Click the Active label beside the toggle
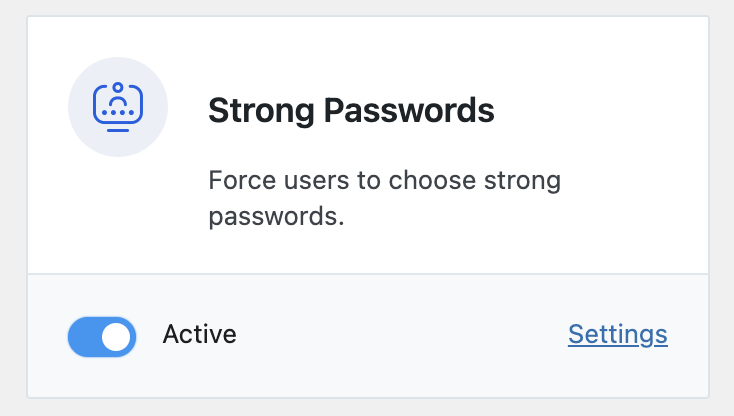The height and width of the screenshot is (416, 734). [199, 335]
